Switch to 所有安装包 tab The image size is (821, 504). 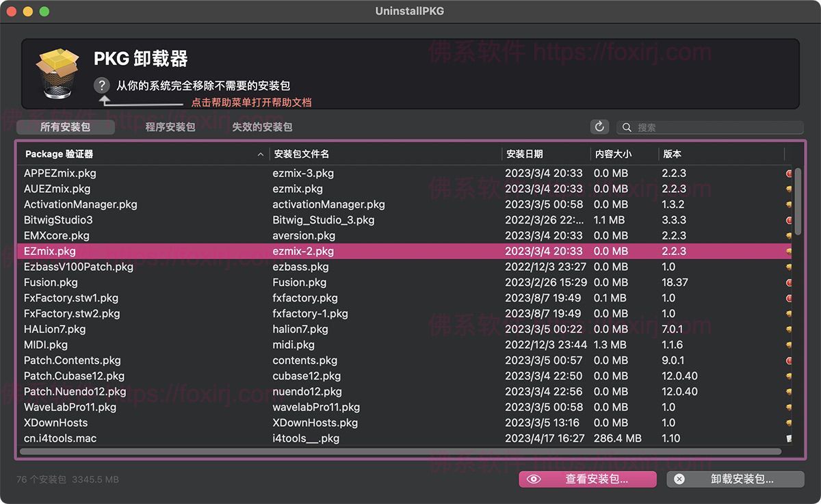click(65, 127)
